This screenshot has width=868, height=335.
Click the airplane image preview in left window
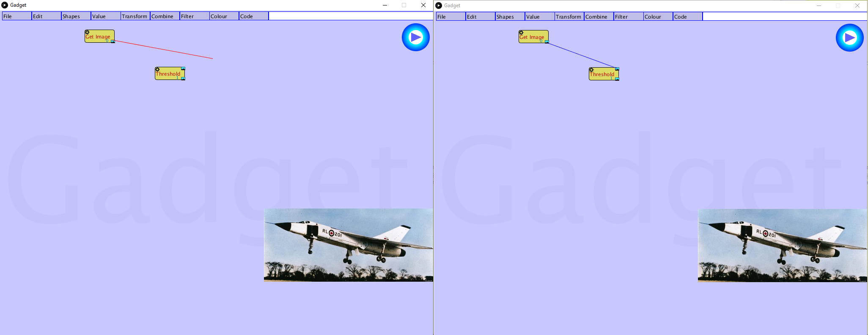pos(348,245)
